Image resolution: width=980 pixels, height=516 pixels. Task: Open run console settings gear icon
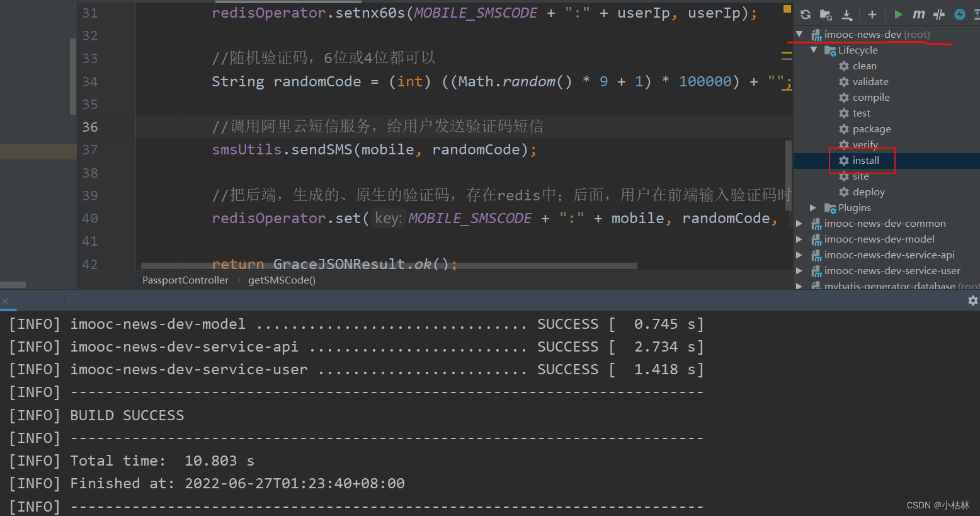(972, 301)
